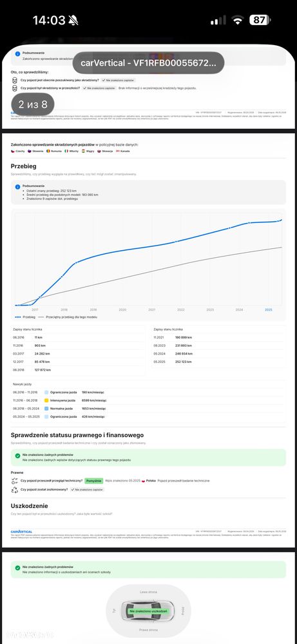Screen dimensions: 297x644
Task: Tap the Czechy flag icon
Action: (x=13, y=151)
